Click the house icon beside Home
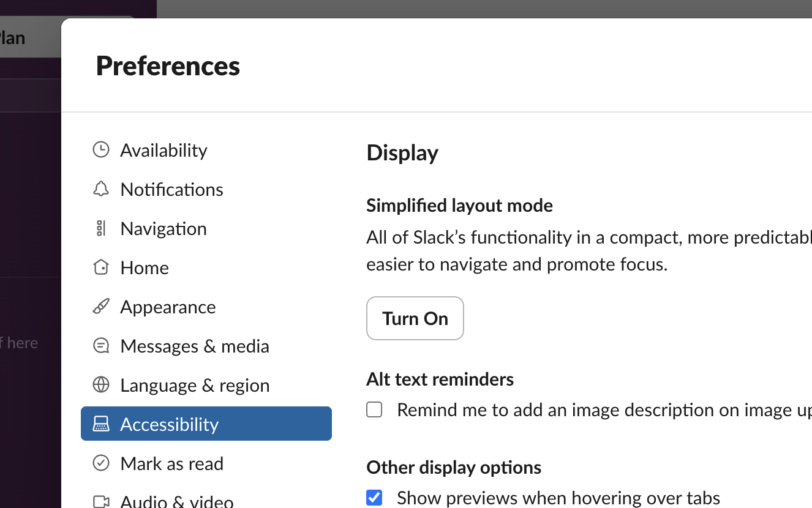The width and height of the screenshot is (812, 508). click(101, 267)
